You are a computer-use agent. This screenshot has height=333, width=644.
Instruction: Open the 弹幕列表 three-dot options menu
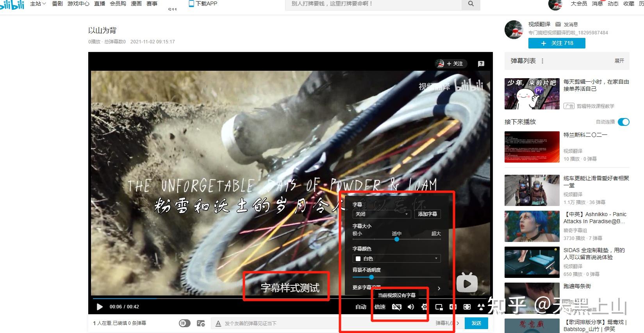[542, 61]
